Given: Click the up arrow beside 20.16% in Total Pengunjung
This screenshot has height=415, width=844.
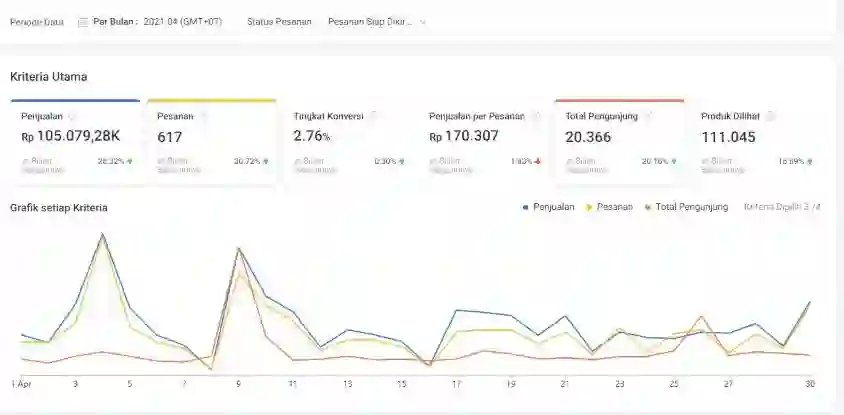Looking at the screenshot, I should pyautogui.click(x=674, y=161).
